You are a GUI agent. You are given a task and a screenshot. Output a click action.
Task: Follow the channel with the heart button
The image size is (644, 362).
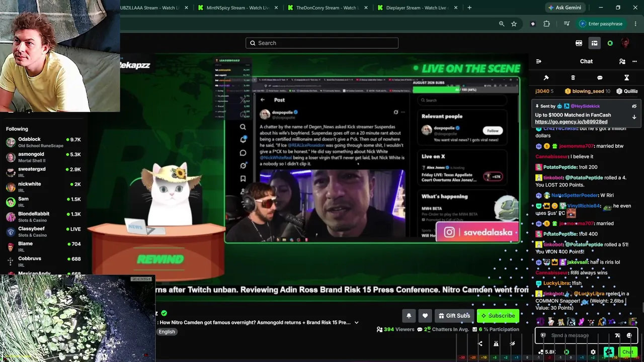coord(425,316)
